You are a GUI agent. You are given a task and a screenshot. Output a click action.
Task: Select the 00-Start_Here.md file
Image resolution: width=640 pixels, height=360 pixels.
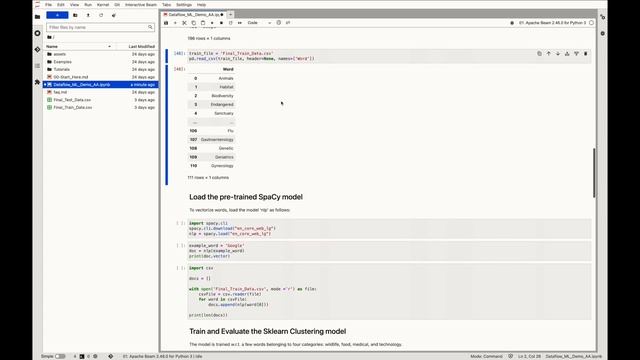pyautogui.click(x=100, y=77)
